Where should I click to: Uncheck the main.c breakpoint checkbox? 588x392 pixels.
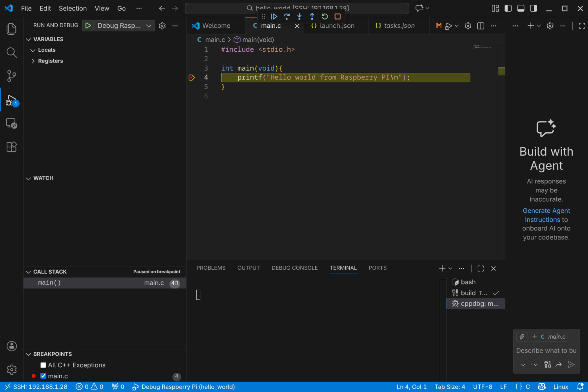tap(43, 376)
